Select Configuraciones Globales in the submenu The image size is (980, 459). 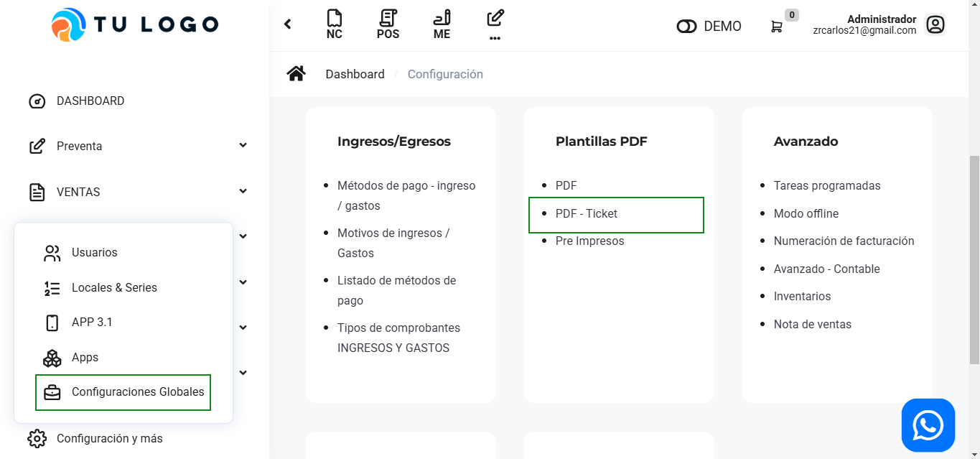tap(137, 392)
